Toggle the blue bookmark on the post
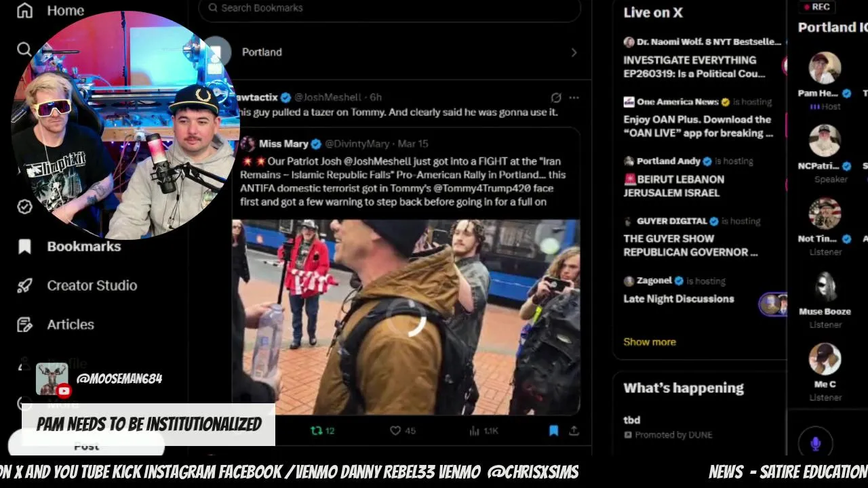 553,430
